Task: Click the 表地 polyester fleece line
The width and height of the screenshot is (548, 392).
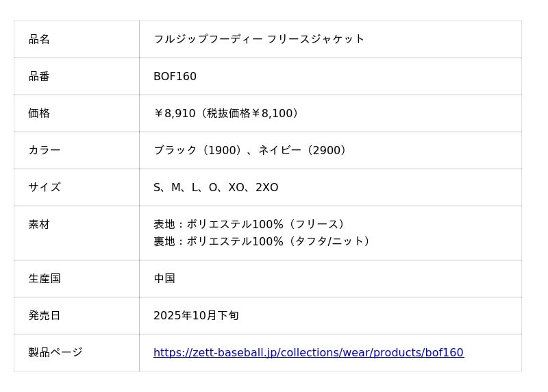Action: (251, 224)
